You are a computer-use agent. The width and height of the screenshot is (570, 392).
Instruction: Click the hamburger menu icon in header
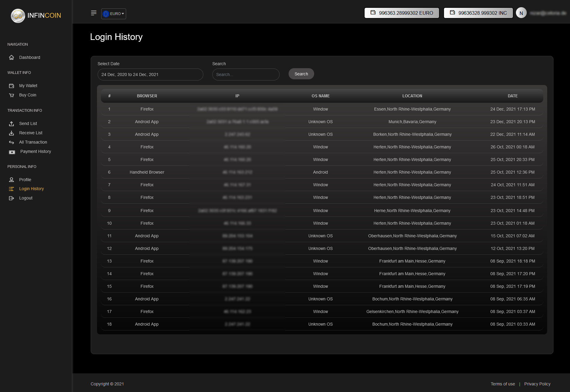(94, 13)
